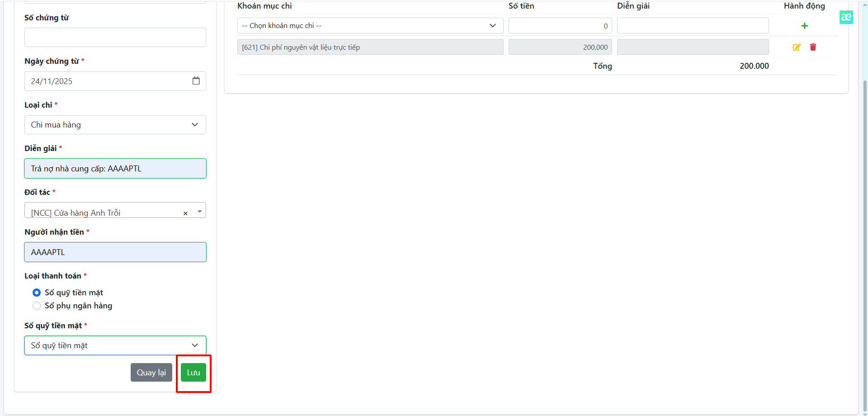
Task: Click the red trash delete icon
Action: [x=813, y=47]
